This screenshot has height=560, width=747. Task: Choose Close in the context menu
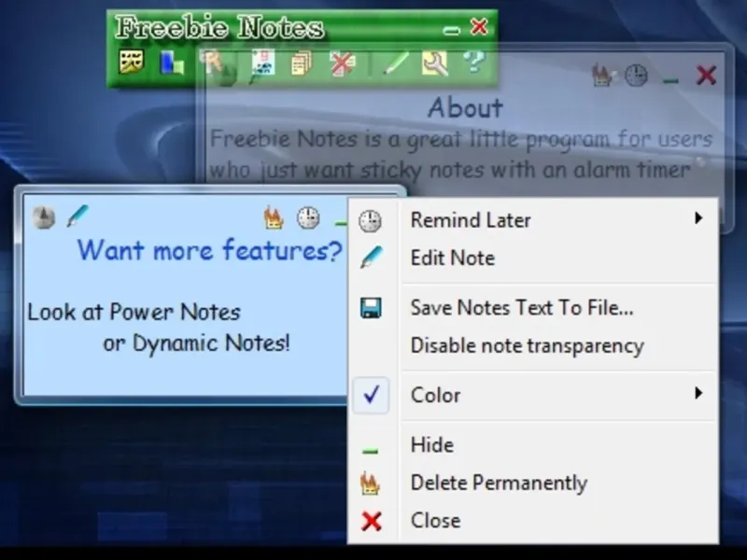click(x=533, y=521)
